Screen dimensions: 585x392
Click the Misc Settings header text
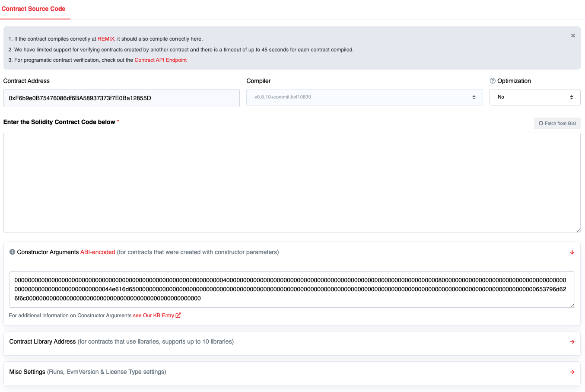click(x=27, y=372)
